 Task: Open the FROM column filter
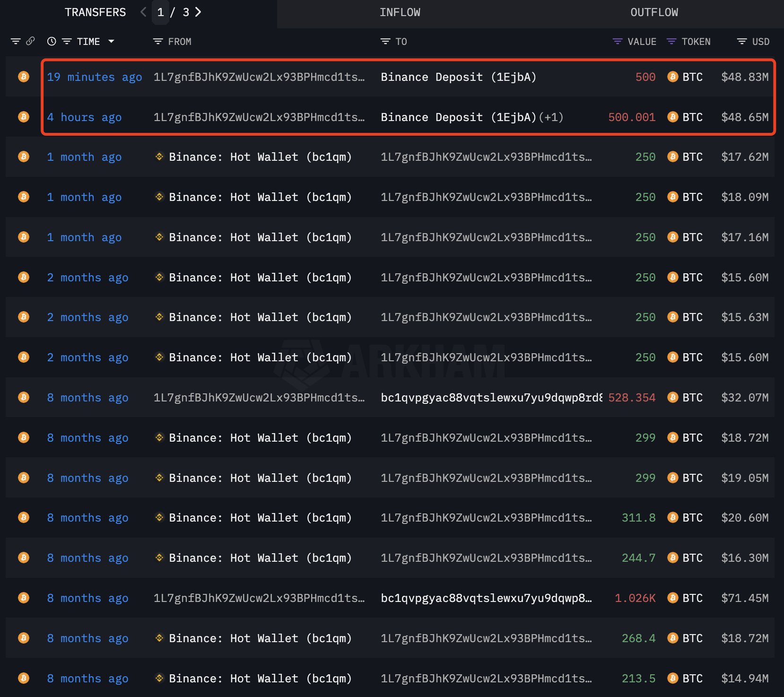158,42
